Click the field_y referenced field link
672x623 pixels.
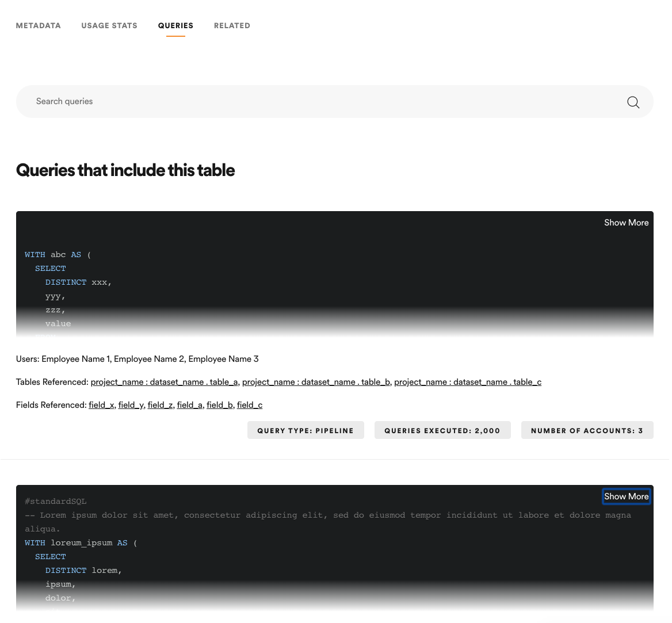(x=131, y=404)
